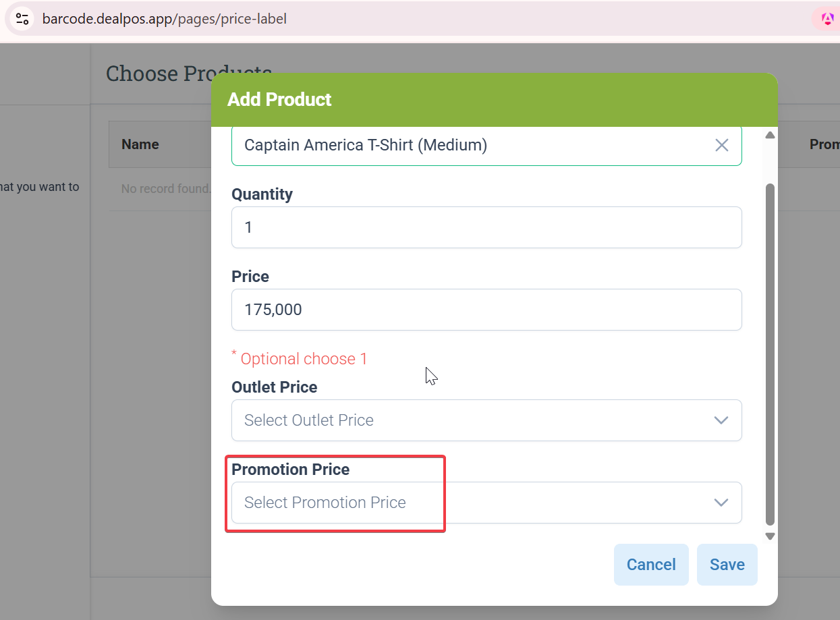Open the pink browser extension icon
Viewport: 840px width, 620px height.
point(827,19)
